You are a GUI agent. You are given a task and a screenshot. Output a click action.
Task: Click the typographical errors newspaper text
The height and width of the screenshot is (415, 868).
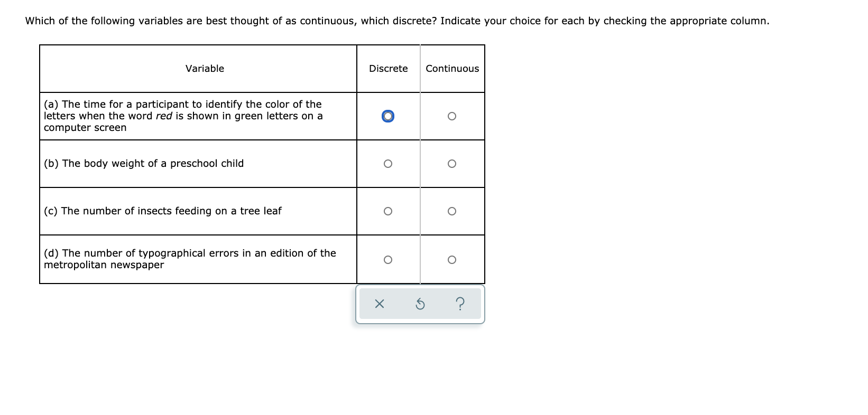(x=190, y=259)
